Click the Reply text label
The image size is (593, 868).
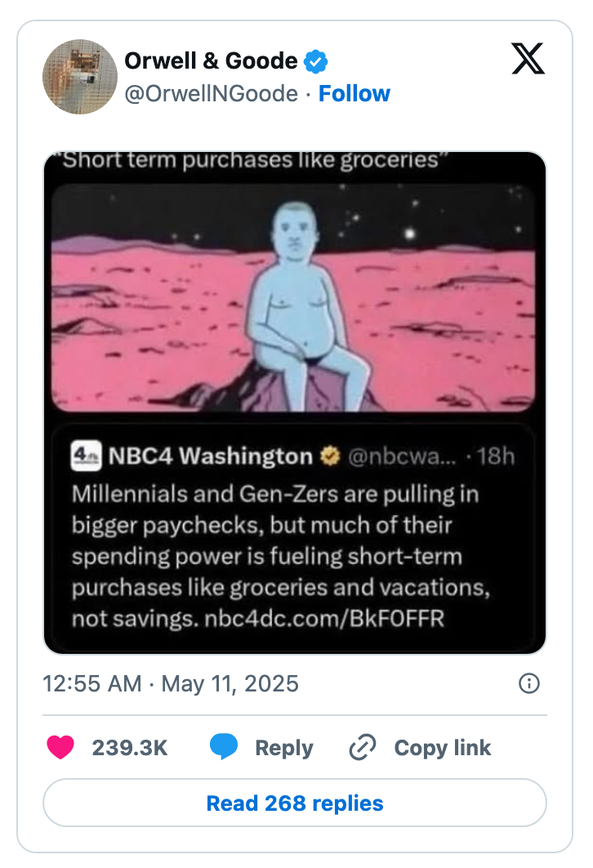pyautogui.click(x=283, y=747)
